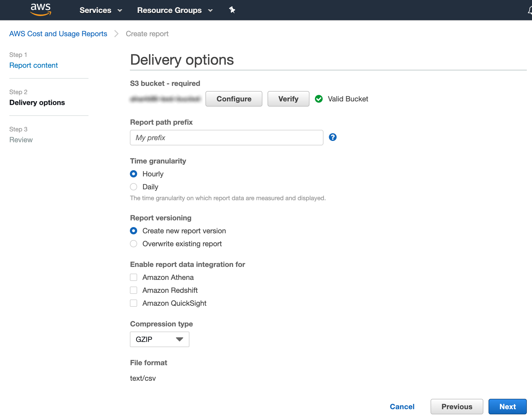Select Daily time granularity
This screenshot has width=532, height=419.
click(134, 187)
